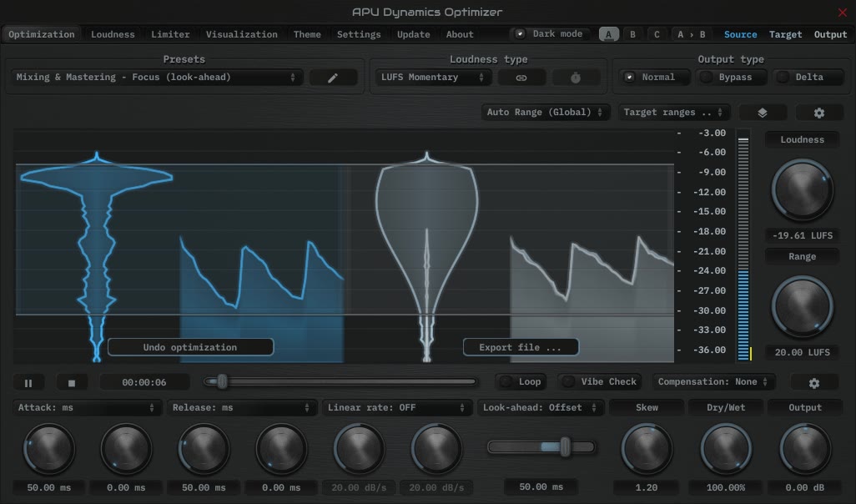Image resolution: width=856 pixels, height=504 pixels.
Task: Pause playback
Action: 28,383
